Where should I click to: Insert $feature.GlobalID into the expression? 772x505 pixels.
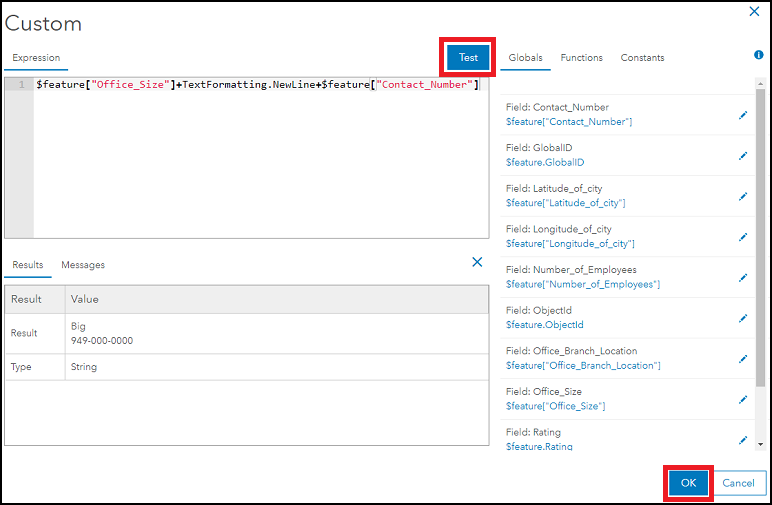point(545,162)
